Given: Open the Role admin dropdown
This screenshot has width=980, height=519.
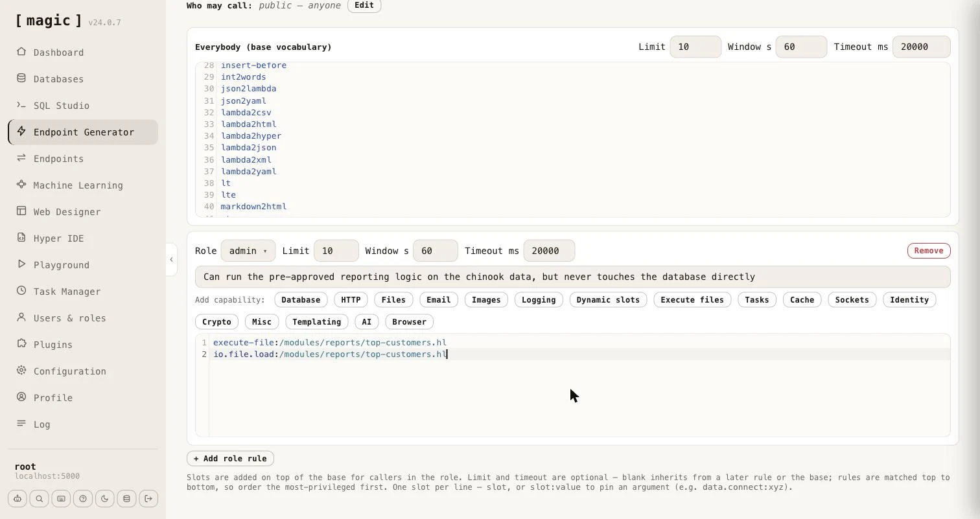Looking at the screenshot, I should click(248, 251).
